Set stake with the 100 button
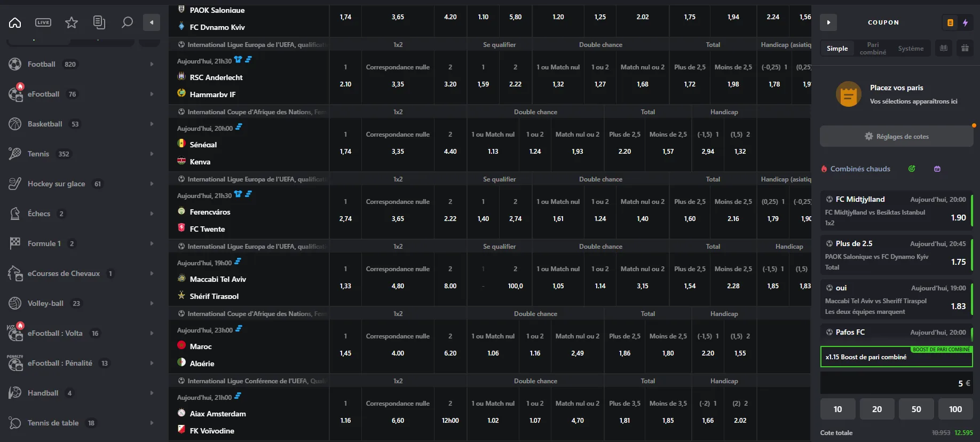The width and height of the screenshot is (980, 442). point(955,409)
